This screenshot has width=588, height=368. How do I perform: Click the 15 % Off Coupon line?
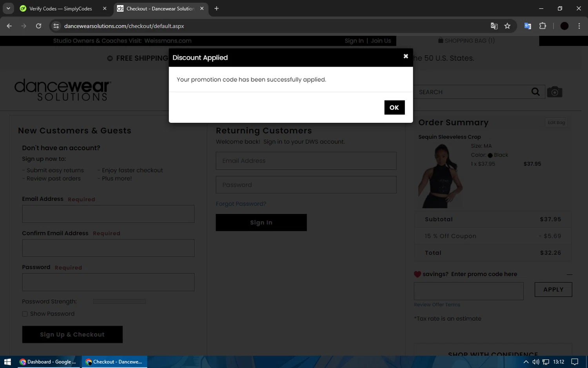493,236
